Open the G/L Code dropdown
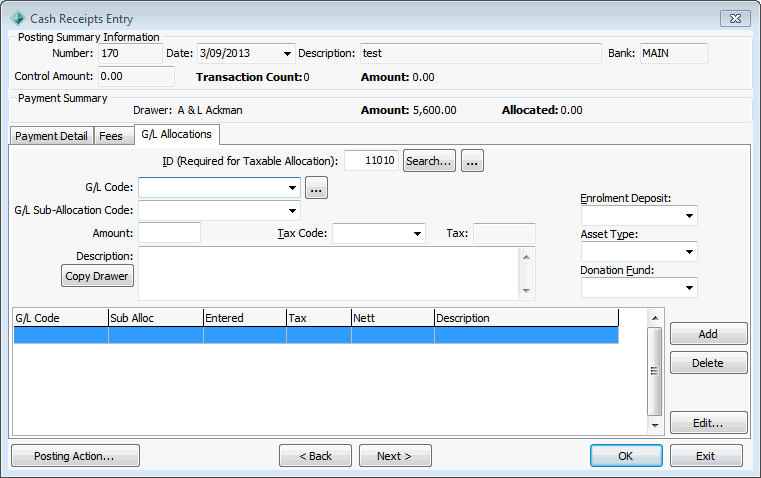The width and height of the screenshot is (761, 478). pos(292,188)
